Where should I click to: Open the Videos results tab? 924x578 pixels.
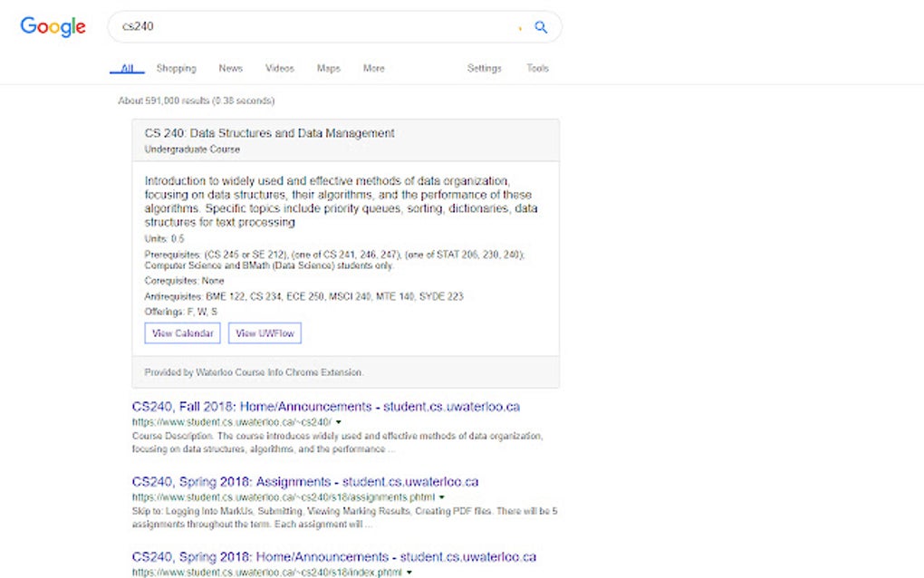point(280,68)
